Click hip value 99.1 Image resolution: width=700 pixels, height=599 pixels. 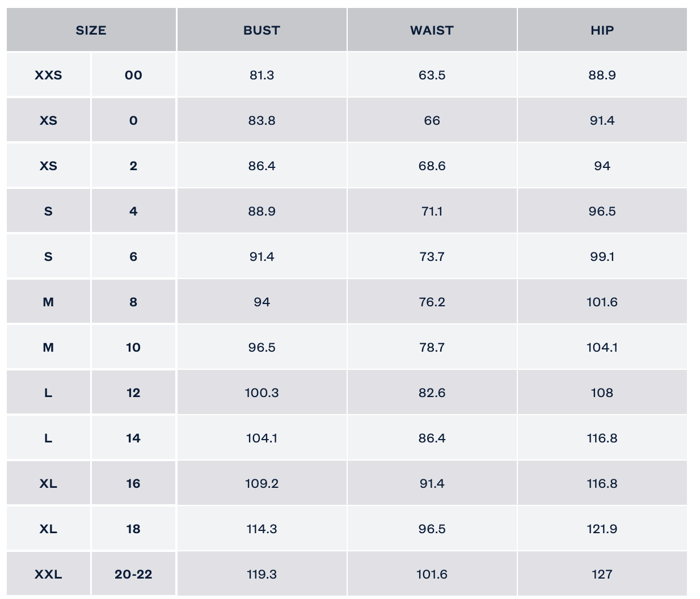pos(602,256)
